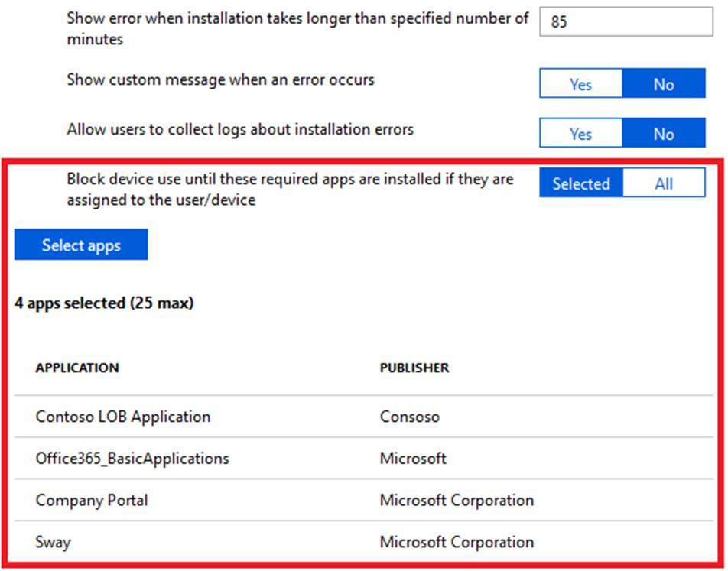Click the Consoso publisher cell
728x571 pixels.
pos(410,417)
